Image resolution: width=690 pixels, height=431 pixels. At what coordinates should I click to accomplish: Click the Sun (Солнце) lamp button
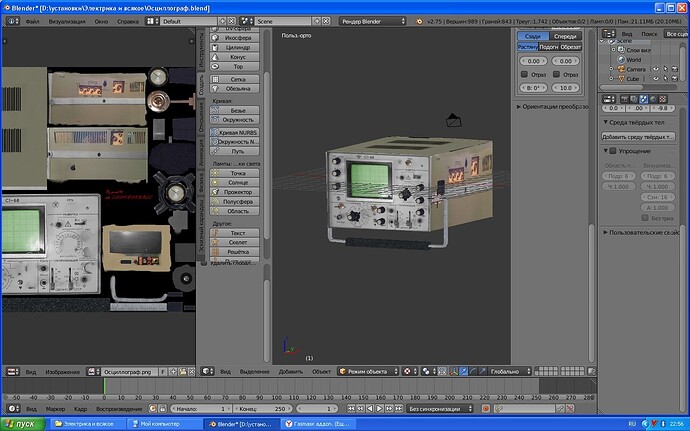pos(238,182)
